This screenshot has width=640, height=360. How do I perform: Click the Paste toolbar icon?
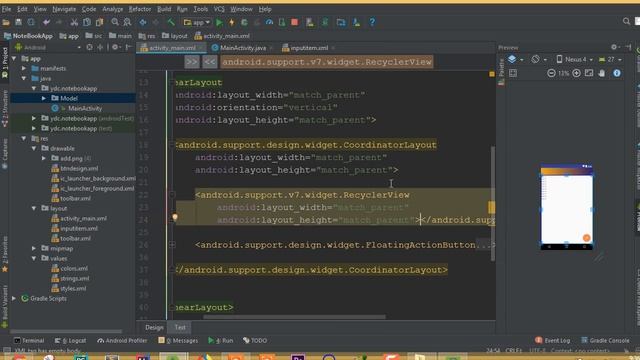click(x=99, y=22)
